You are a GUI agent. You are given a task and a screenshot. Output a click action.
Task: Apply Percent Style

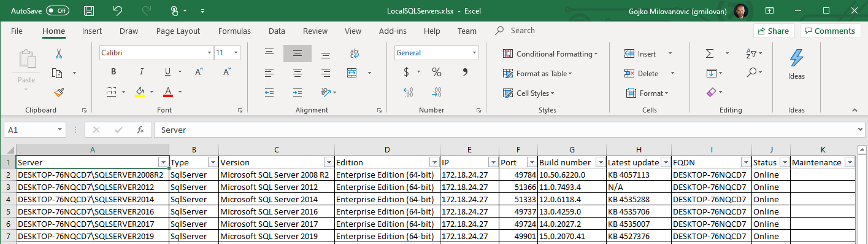coord(437,73)
